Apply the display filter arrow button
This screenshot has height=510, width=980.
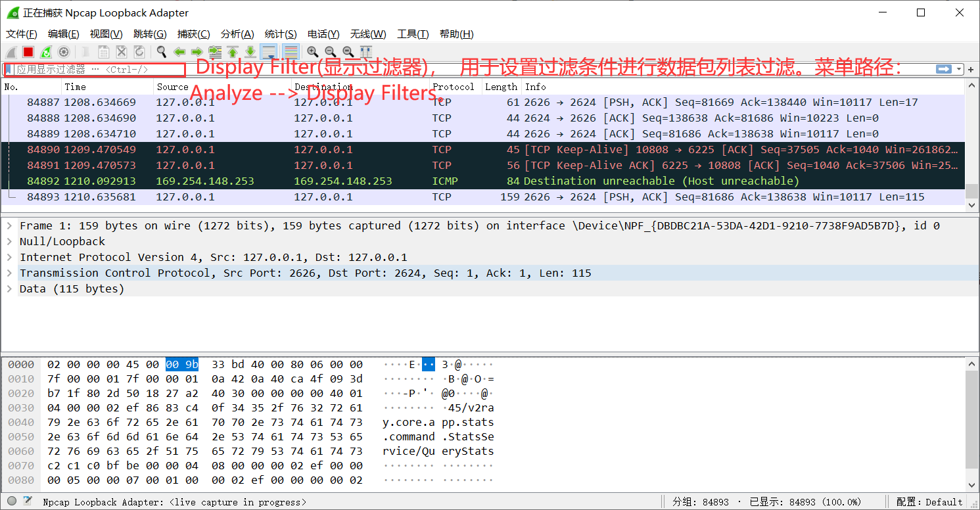click(x=944, y=69)
